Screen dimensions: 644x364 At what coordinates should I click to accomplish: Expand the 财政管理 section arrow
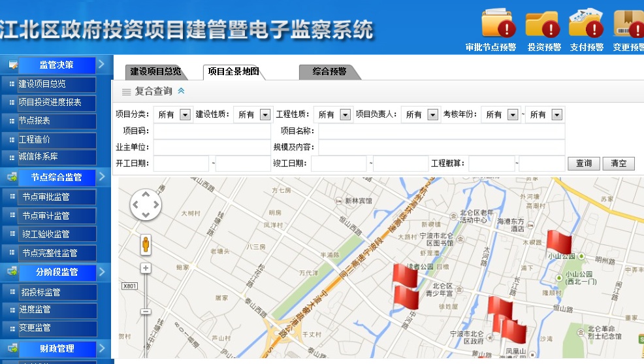point(102,348)
